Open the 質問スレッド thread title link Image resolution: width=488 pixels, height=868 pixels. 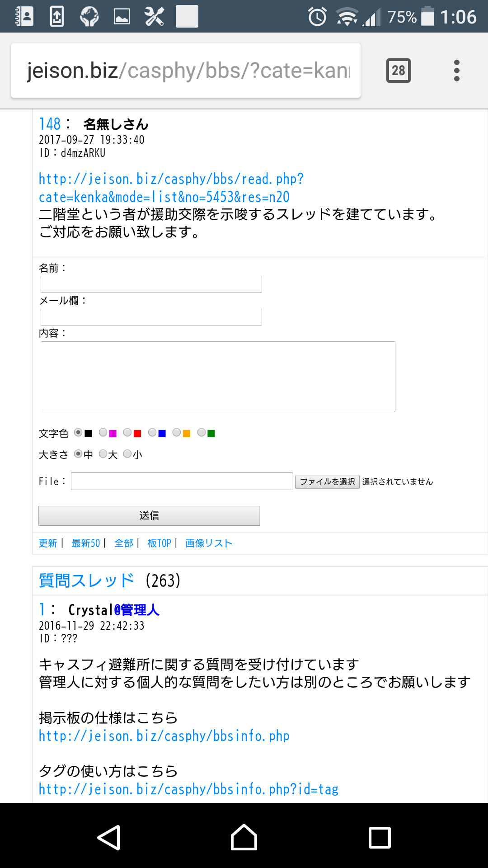(87, 580)
